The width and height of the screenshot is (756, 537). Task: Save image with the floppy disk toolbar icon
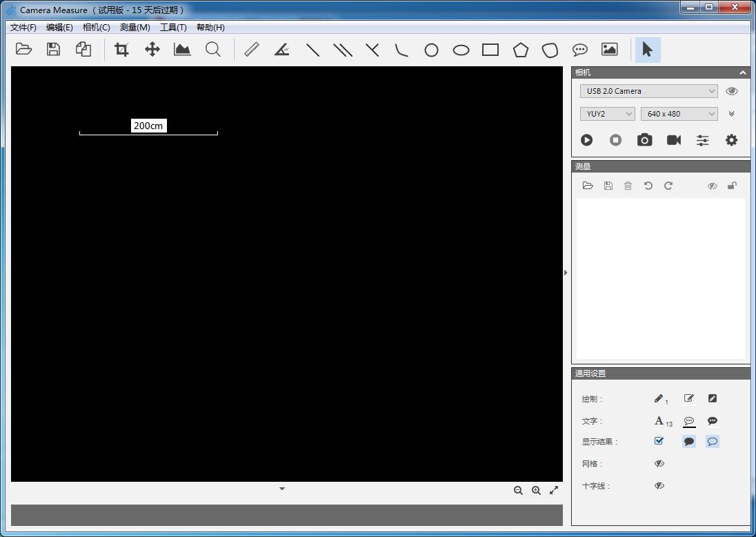click(53, 49)
